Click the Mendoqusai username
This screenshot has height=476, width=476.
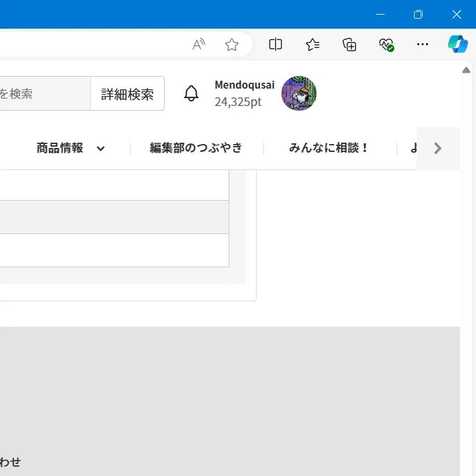coord(244,85)
